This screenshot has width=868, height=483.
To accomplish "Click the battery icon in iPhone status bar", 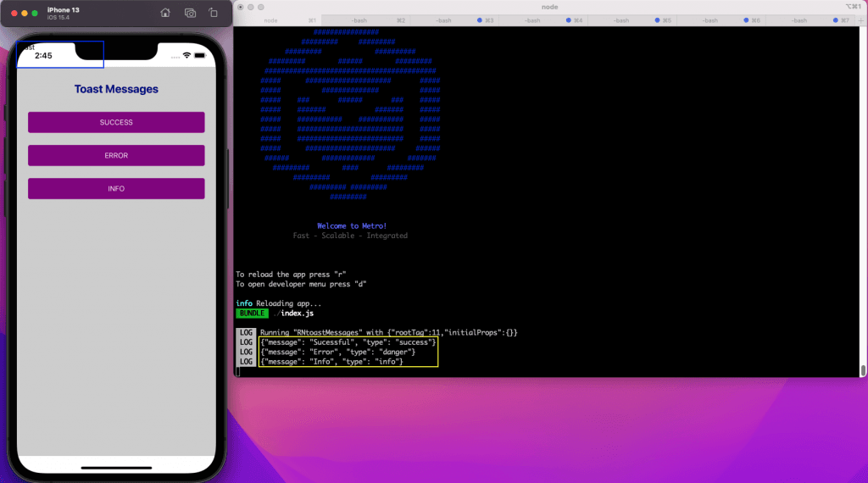I will [200, 55].
